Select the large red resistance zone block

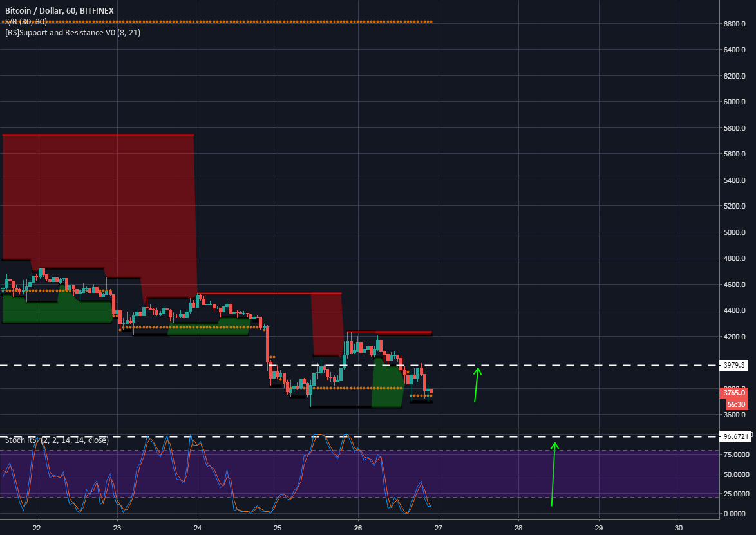(97, 193)
